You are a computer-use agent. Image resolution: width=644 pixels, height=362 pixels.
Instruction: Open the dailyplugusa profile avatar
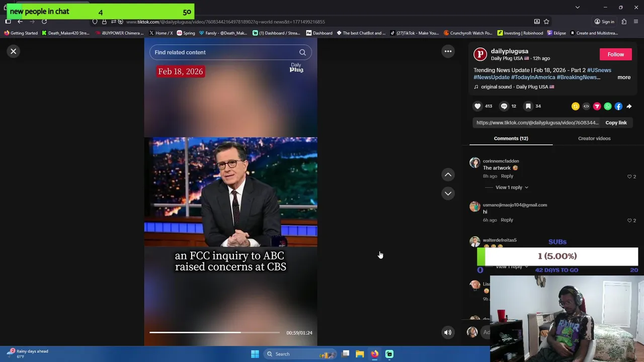(480, 54)
